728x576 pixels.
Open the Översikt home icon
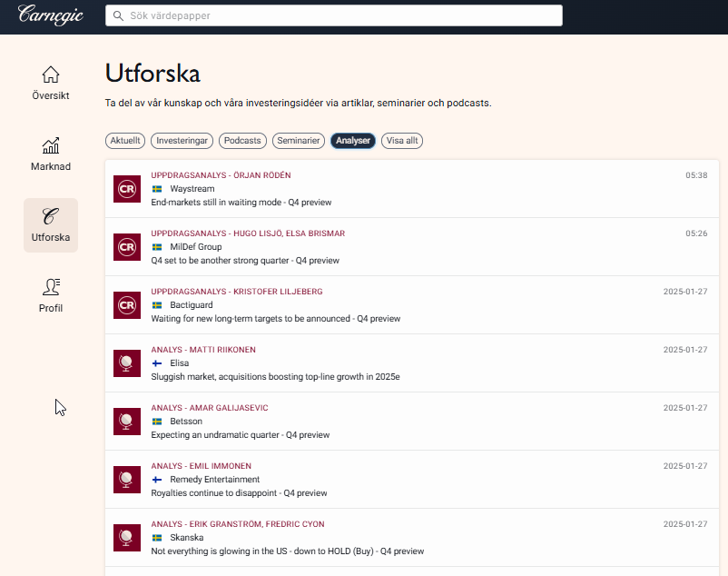[51, 74]
